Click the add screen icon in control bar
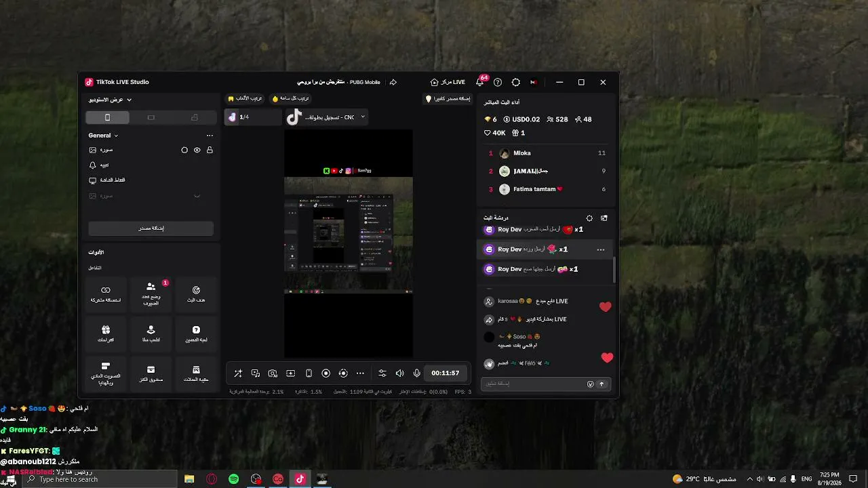The image size is (868, 488). pyautogui.click(x=290, y=373)
